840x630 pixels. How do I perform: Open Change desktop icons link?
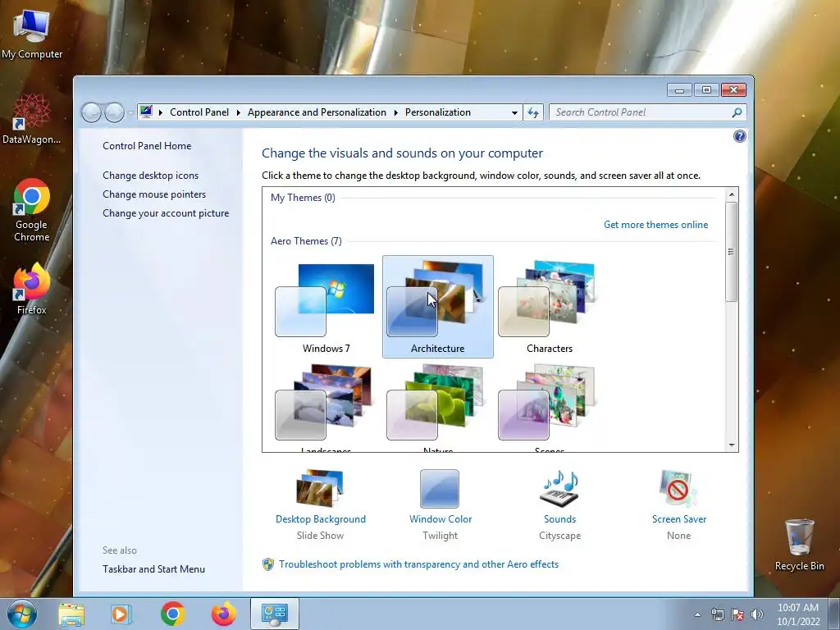(151, 176)
